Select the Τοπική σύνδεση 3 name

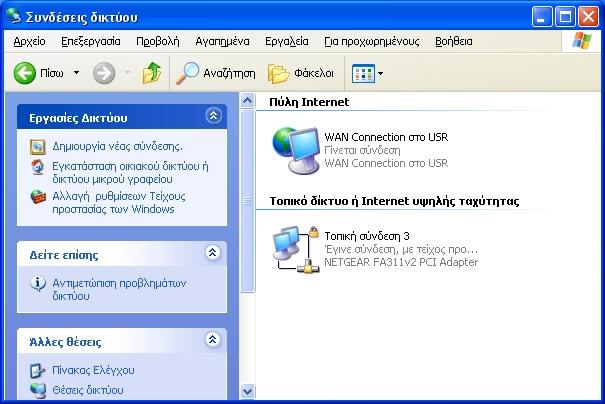pyautogui.click(x=367, y=236)
